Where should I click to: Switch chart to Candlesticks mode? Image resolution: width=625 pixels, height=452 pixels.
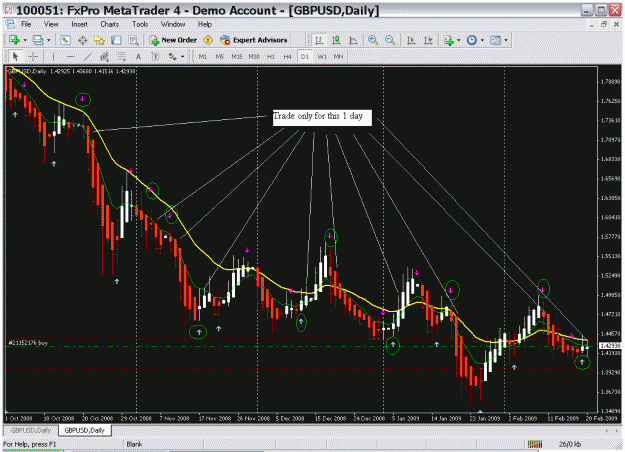(x=336, y=40)
